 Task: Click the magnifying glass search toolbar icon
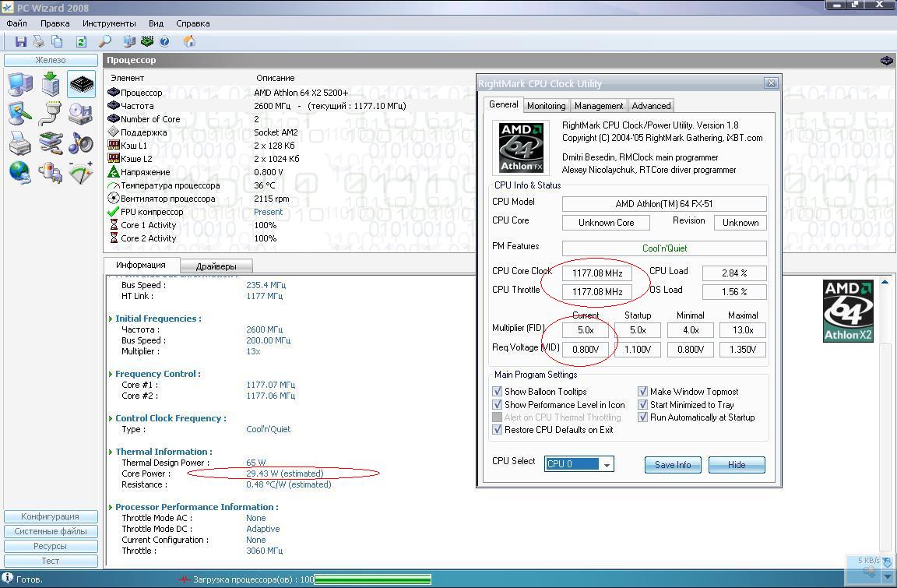105,41
